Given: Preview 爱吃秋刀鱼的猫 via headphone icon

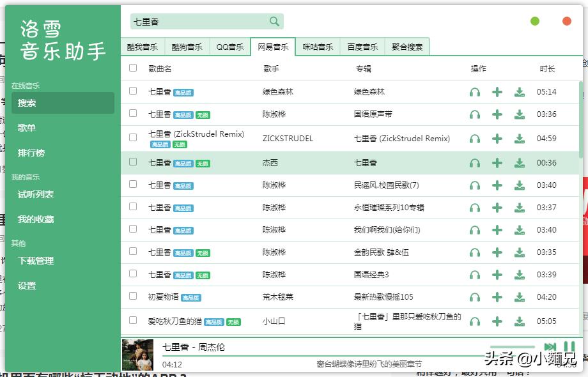Looking at the screenshot, I should (x=474, y=321).
